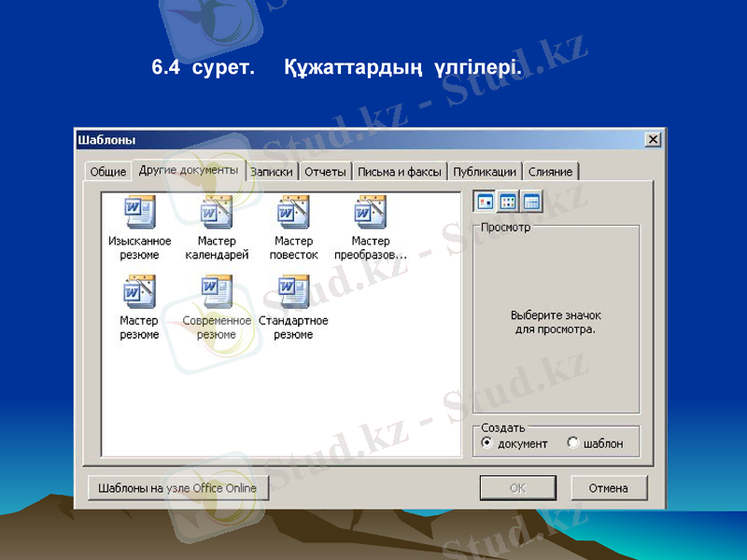The height and width of the screenshot is (560, 747).
Task: Select the Изысканное резюме template icon
Action: tap(140, 213)
